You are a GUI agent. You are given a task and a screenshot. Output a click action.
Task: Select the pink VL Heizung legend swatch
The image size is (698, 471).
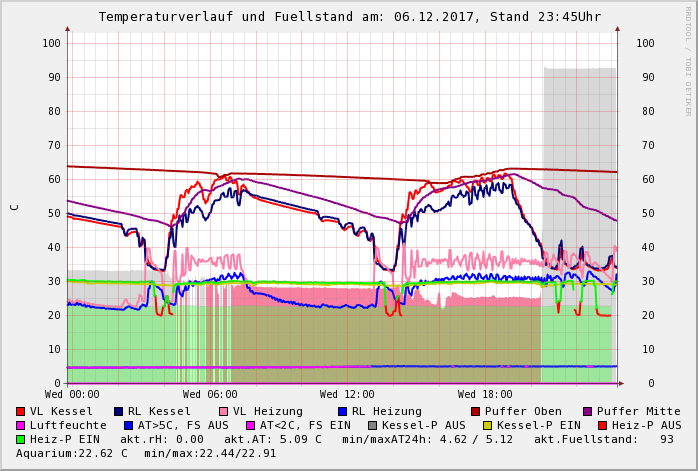(x=223, y=411)
